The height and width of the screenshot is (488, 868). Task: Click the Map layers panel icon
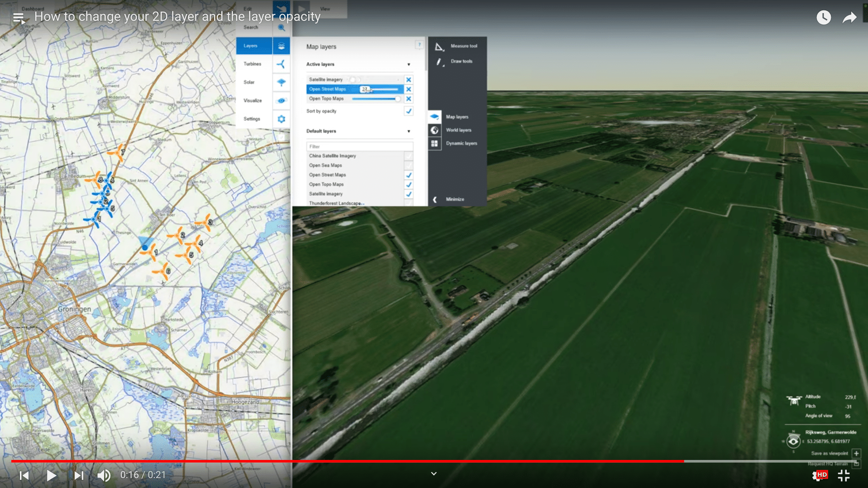(x=434, y=117)
